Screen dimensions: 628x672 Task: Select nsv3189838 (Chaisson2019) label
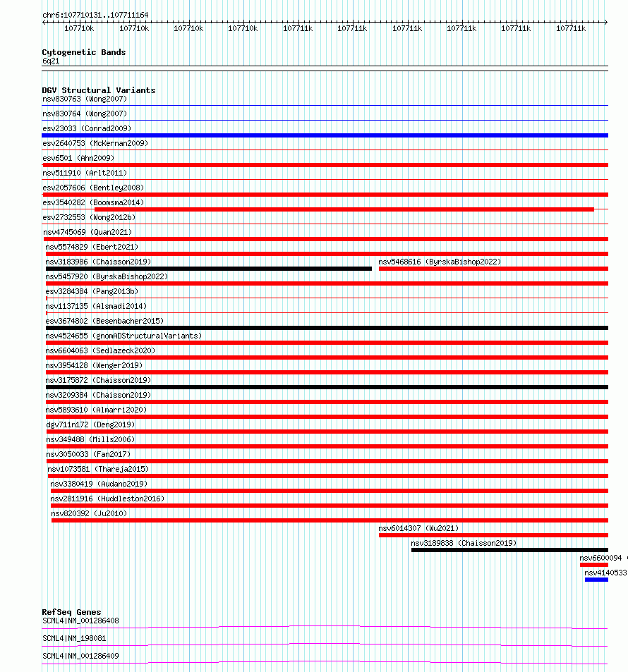464,542
